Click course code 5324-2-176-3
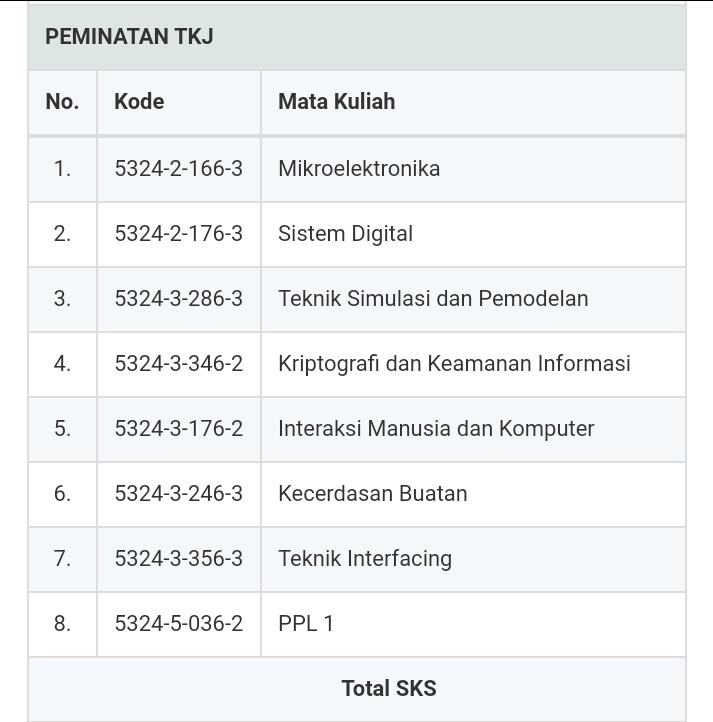Image resolution: width=713 pixels, height=722 pixels. [x=178, y=233]
